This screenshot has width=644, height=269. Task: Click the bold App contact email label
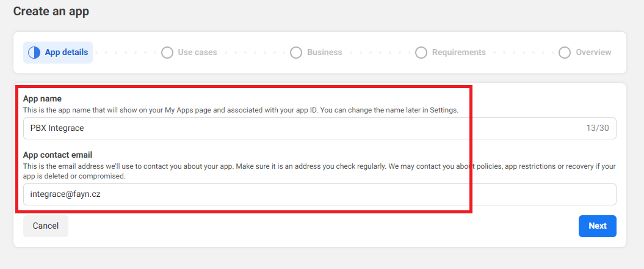[57, 155]
